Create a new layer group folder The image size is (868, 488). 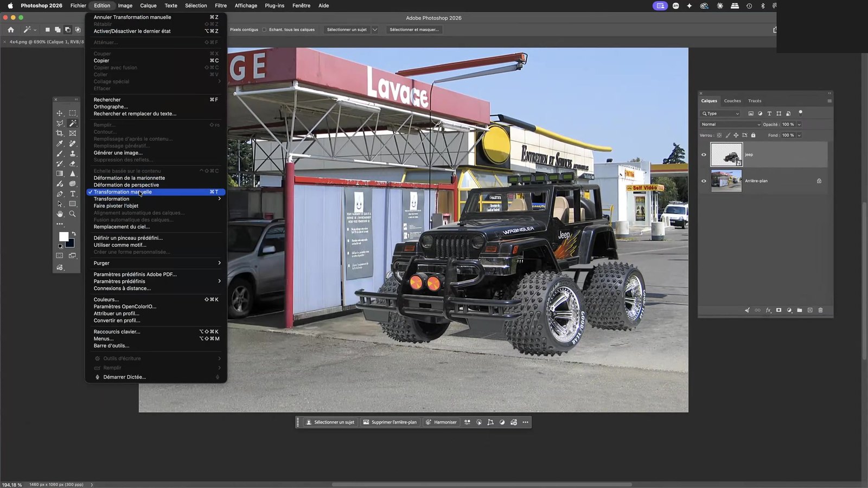point(800,310)
